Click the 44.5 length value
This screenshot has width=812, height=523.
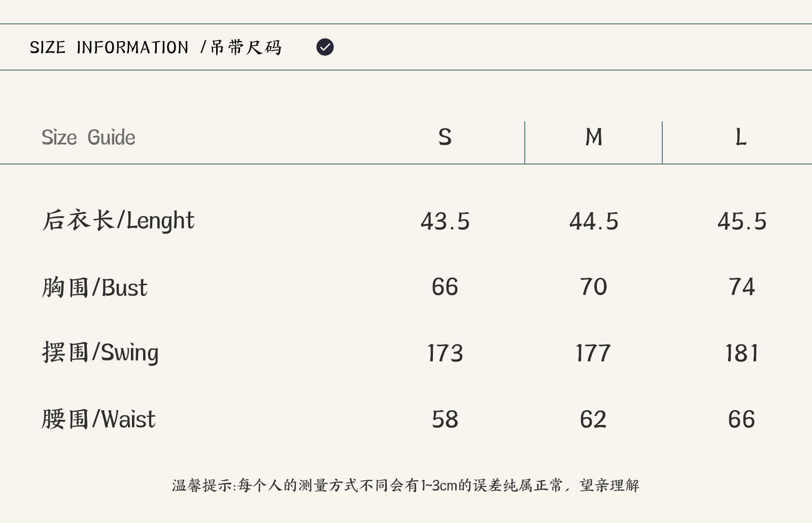(x=593, y=221)
